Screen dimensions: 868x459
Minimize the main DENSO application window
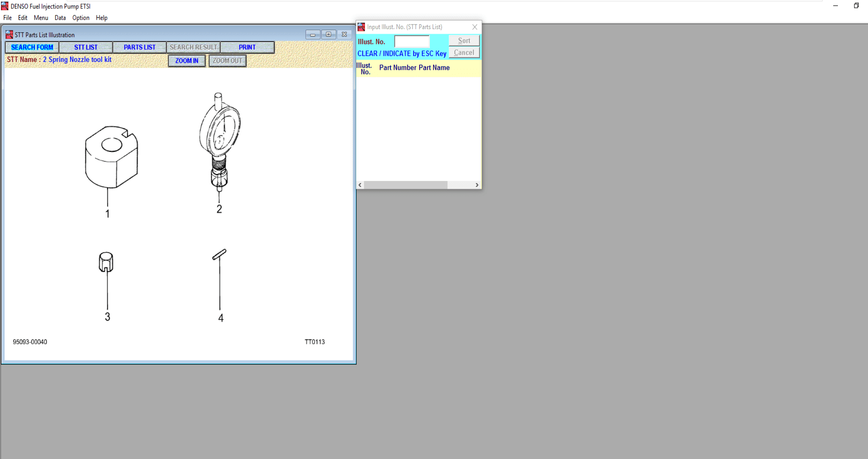pyautogui.click(x=836, y=6)
